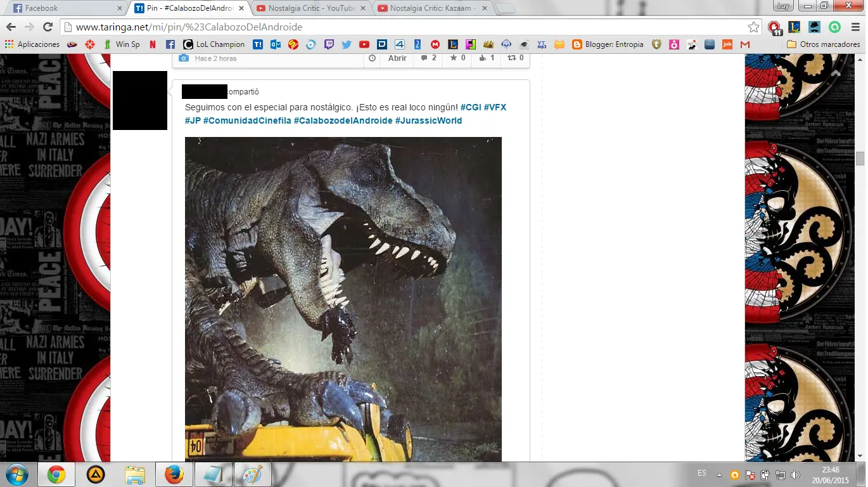The height and width of the screenshot is (487, 868).
Task: Expand the Otros marcadores folder
Action: (824, 44)
